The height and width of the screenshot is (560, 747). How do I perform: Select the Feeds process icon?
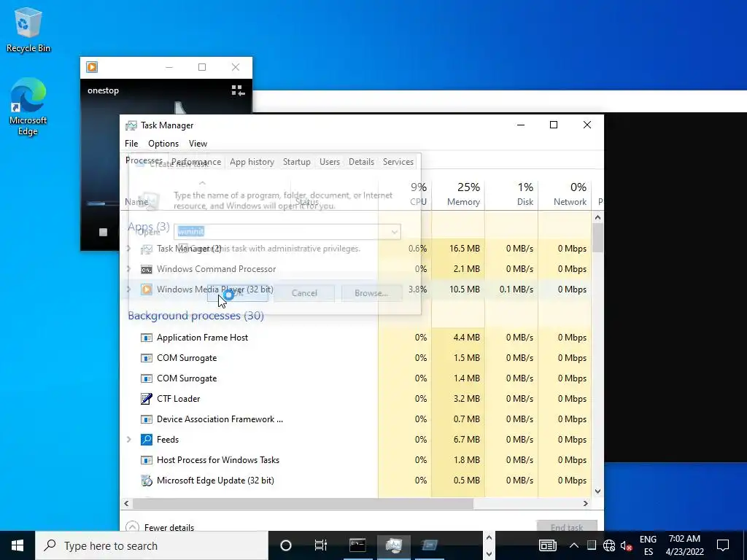click(146, 440)
